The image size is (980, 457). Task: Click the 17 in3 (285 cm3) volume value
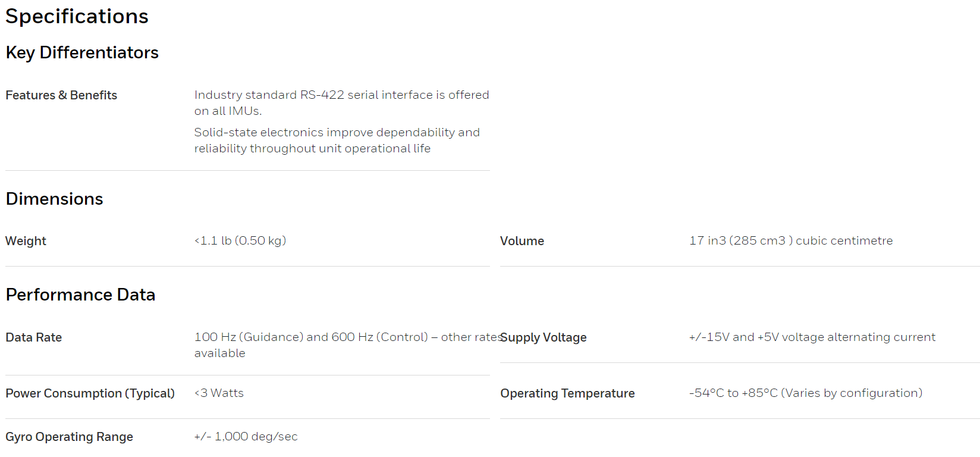[791, 240]
